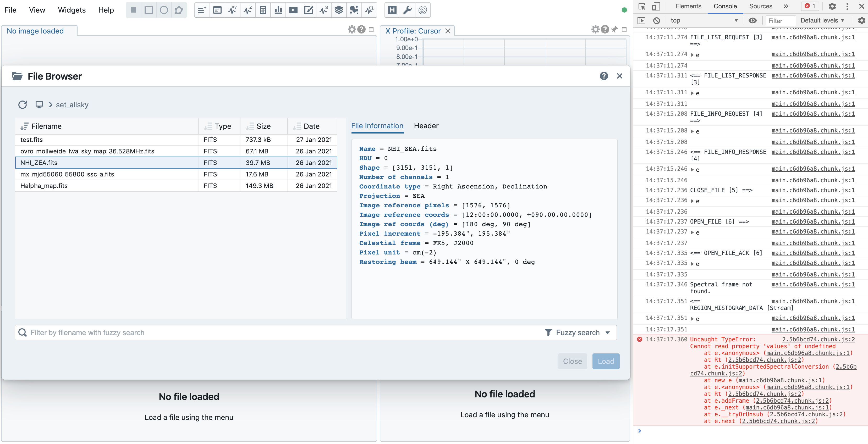
Task: Open the Image Layers widget
Action: [339, 10]
